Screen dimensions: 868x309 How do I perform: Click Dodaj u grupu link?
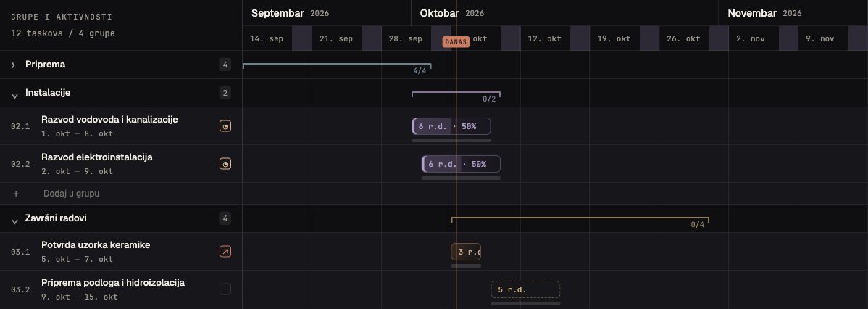click(x=72, y=194)
